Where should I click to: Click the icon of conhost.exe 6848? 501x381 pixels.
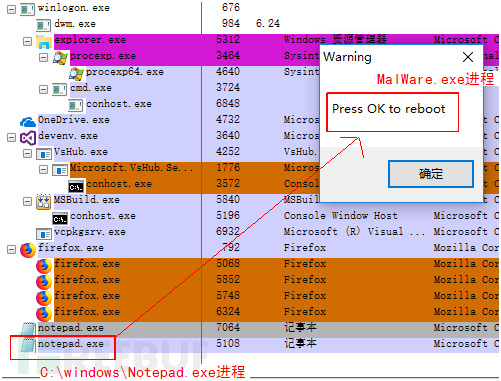pyautogui.click(x=75, y=105)
